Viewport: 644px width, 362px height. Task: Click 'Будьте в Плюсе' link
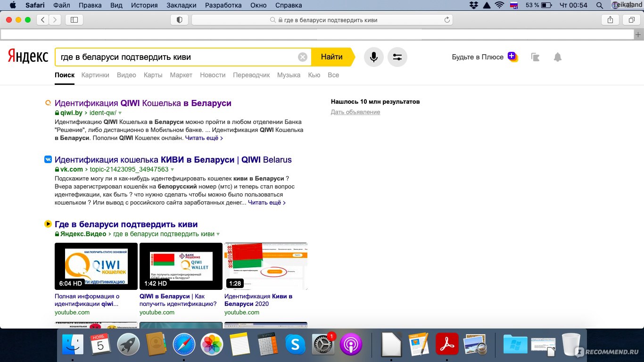click(478, 57)
